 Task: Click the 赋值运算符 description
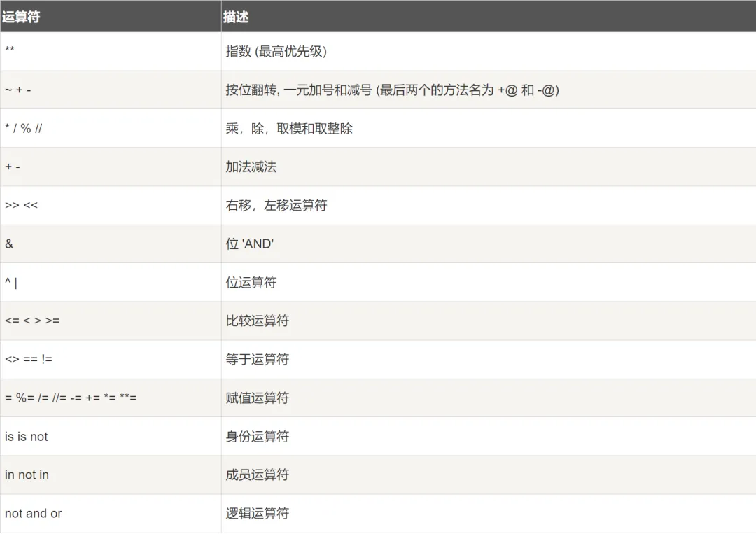coord(258,398)
